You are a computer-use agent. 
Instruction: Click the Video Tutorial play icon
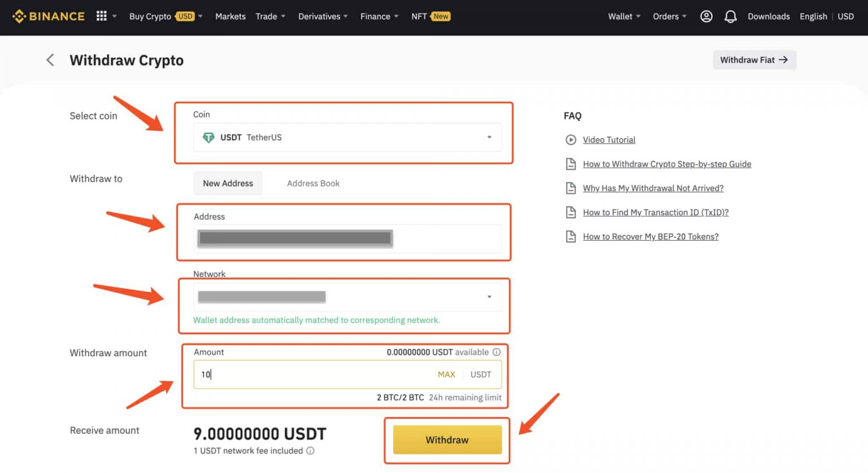click(571, 140)
